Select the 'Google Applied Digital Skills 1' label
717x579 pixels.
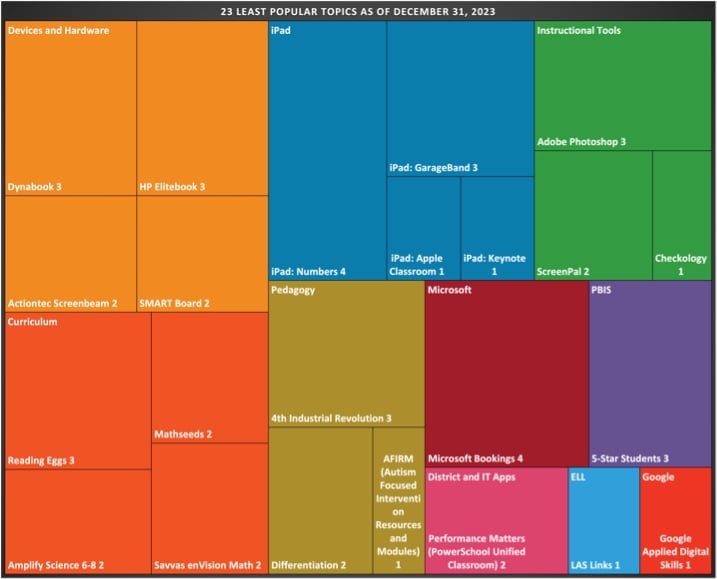pyautogui.click(x=675, y=552)
